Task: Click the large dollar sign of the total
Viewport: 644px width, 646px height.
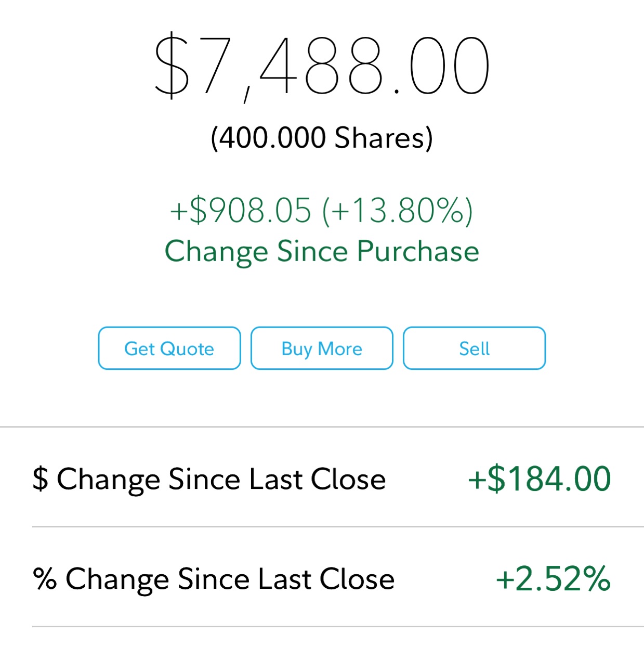Action: [172, 66]
